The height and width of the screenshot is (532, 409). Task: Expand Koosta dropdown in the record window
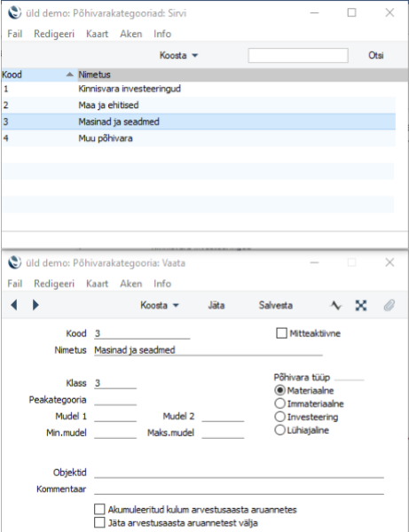[x=160, y=305]
